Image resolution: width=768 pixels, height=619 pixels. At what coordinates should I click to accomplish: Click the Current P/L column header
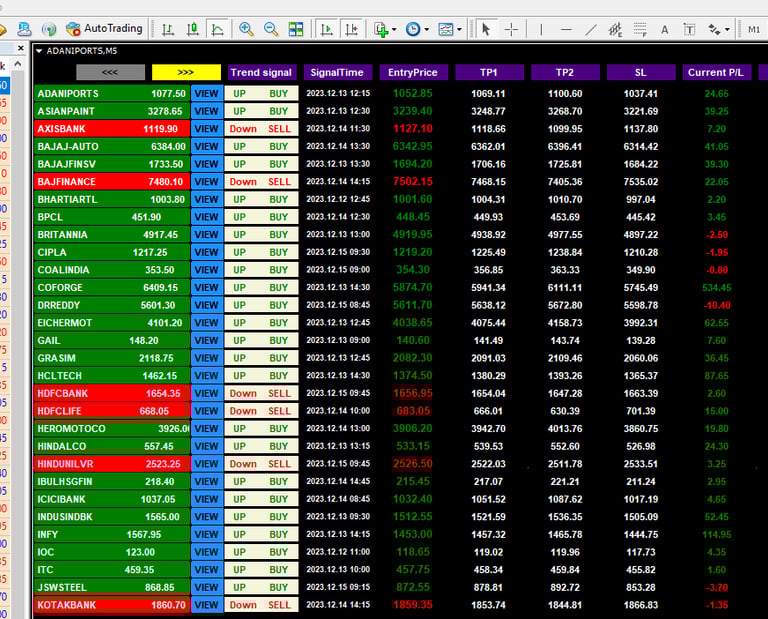[x=717, y=72]
